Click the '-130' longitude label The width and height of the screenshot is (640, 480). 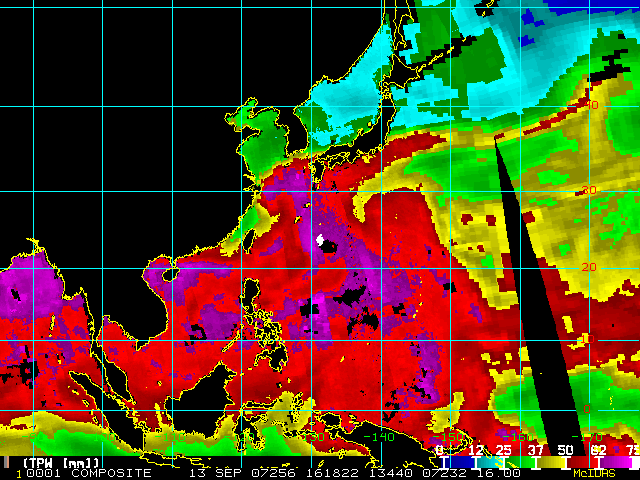[309, 437]
